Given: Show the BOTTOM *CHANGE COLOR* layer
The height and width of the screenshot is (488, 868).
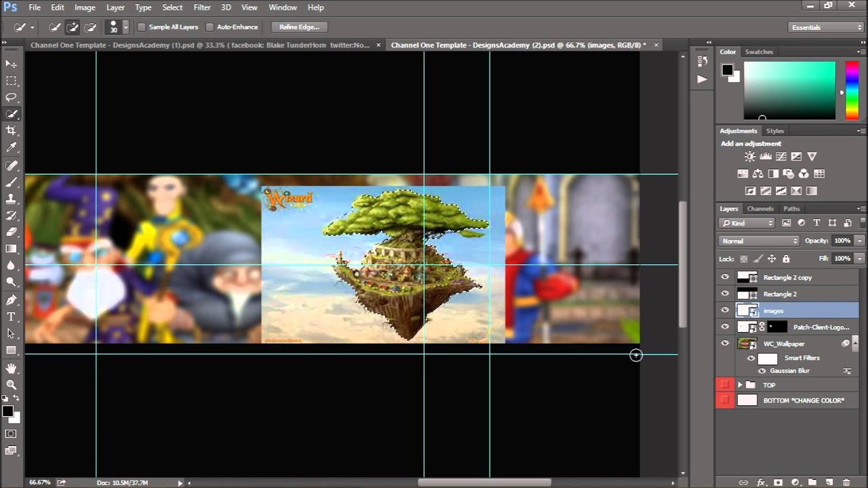Looking at the screenshot, I should coord(725,401).
